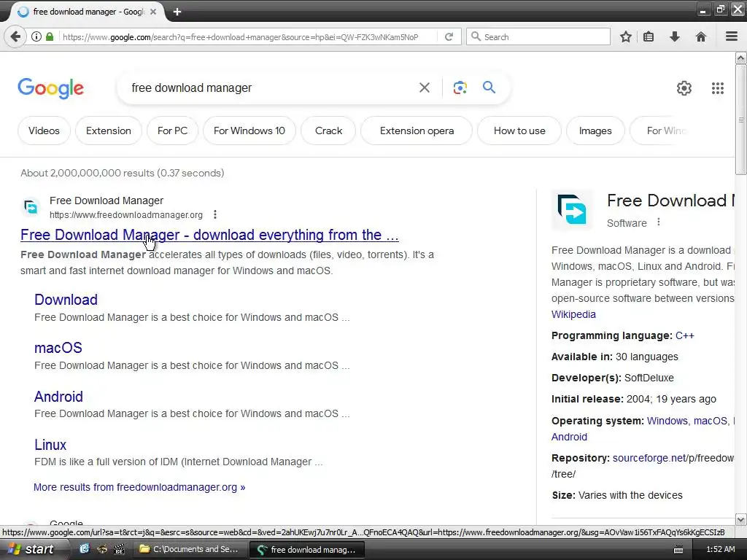This screenshot has width=747, height=560.
Task: Open the Download sitelink
Action: [x=66, y=300]
